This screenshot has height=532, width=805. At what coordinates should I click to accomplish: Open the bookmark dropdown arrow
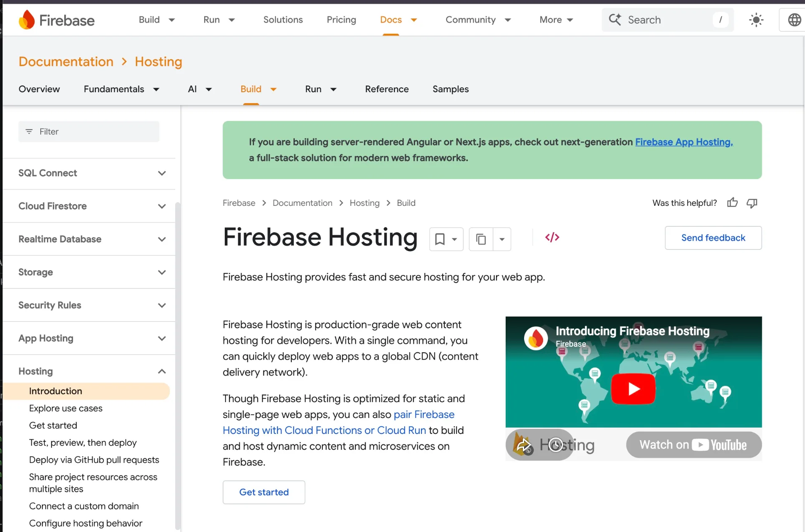[454, 239]
